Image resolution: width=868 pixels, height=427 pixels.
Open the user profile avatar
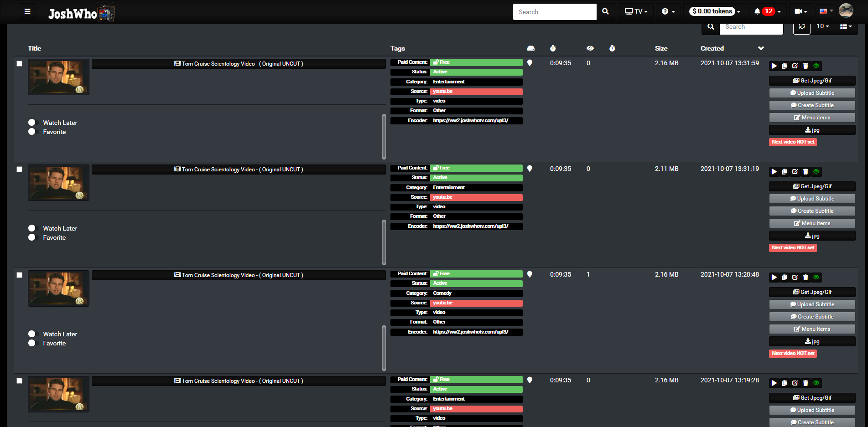[846, 10]
